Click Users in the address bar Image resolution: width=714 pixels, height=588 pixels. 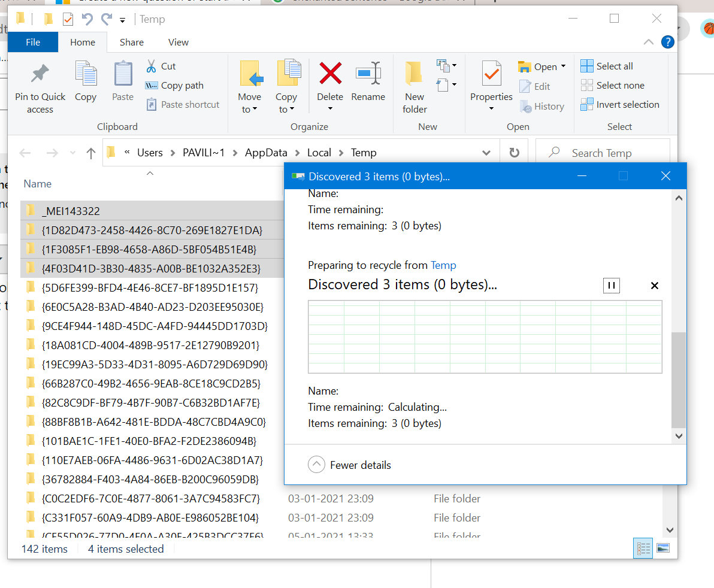(150, 153)
